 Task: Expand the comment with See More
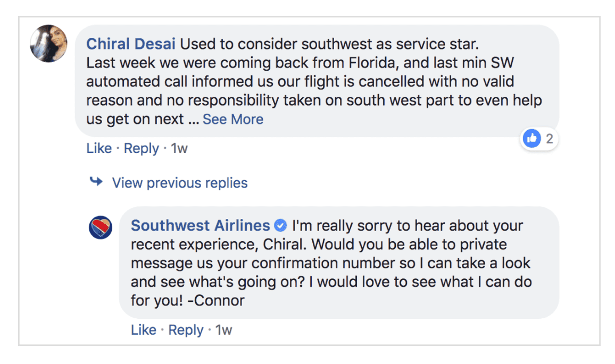[232, 119]
